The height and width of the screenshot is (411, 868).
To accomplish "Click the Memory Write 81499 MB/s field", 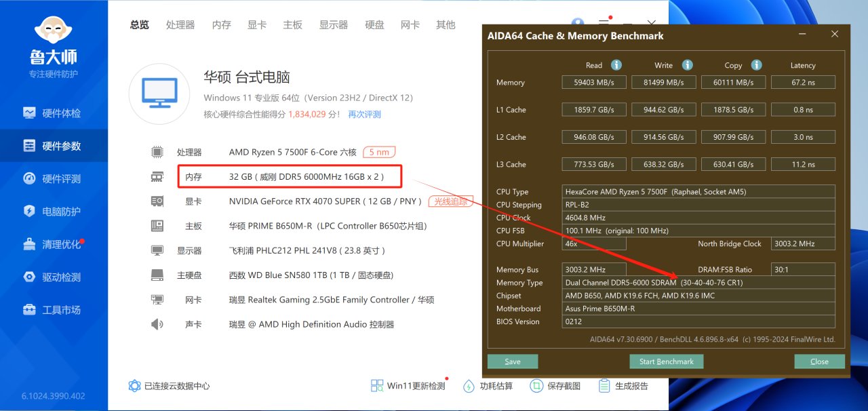I will [x=664, y=82].
